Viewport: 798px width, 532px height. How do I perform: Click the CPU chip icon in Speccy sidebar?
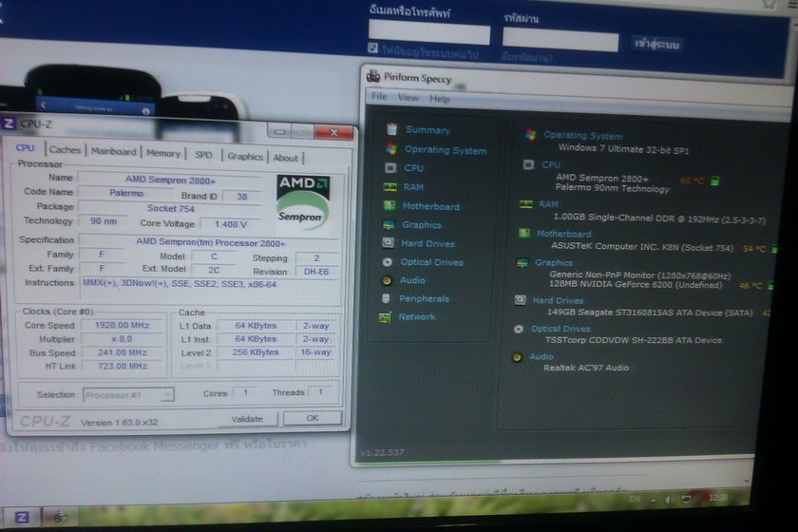tap(390, 167)
